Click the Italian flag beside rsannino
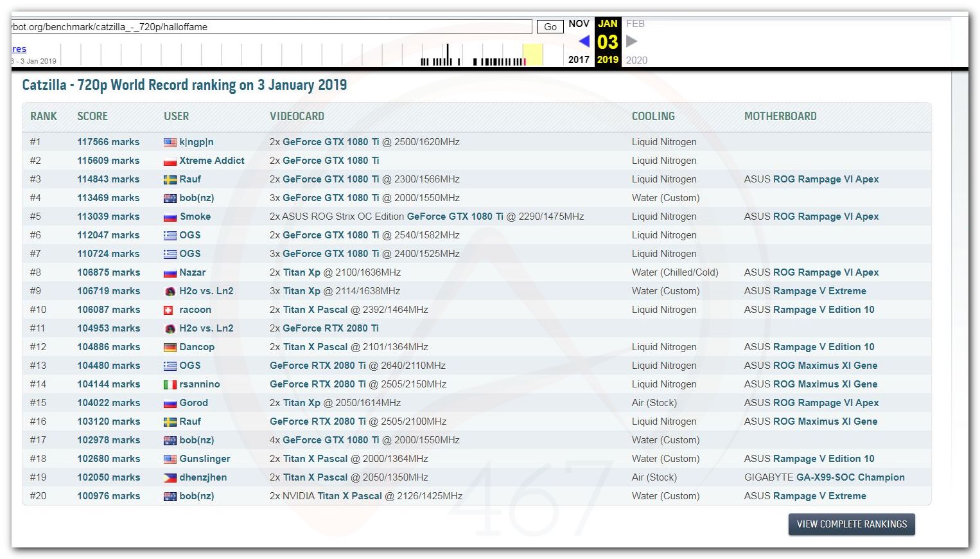This screenshot has height=559, width=980. click(x=170, y=385)
